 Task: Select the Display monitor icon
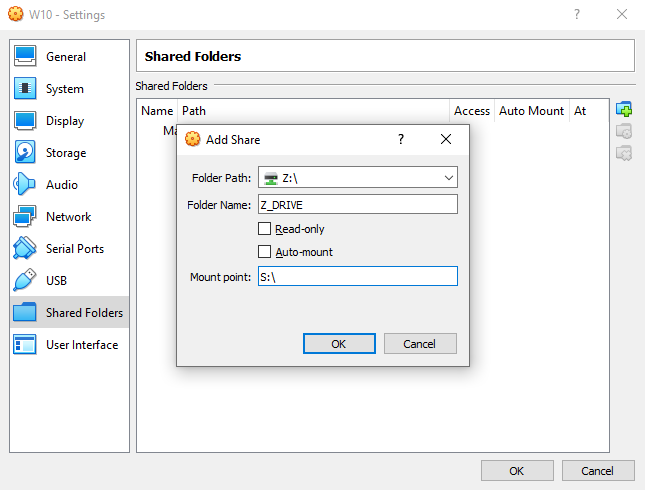click(x=26, y=121)
